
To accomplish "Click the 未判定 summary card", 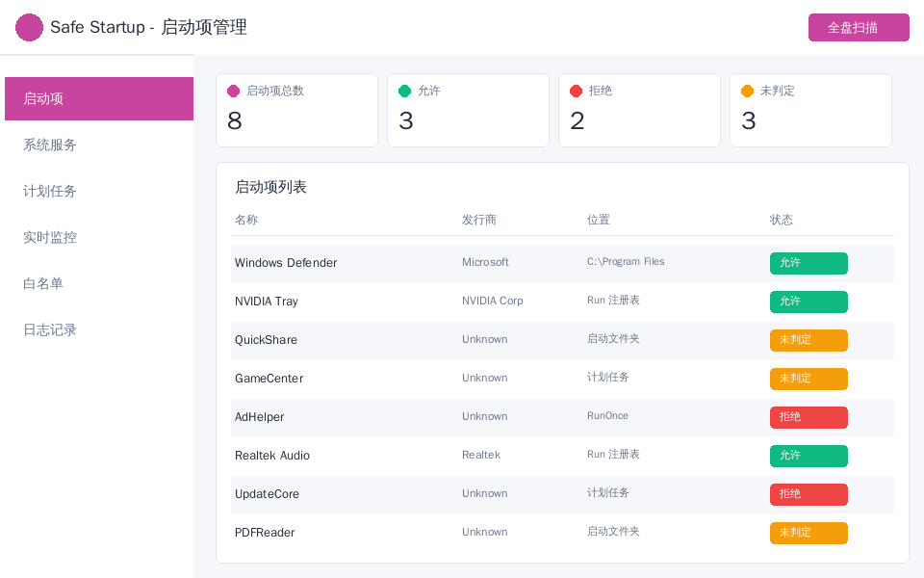I will pos(810,110).
